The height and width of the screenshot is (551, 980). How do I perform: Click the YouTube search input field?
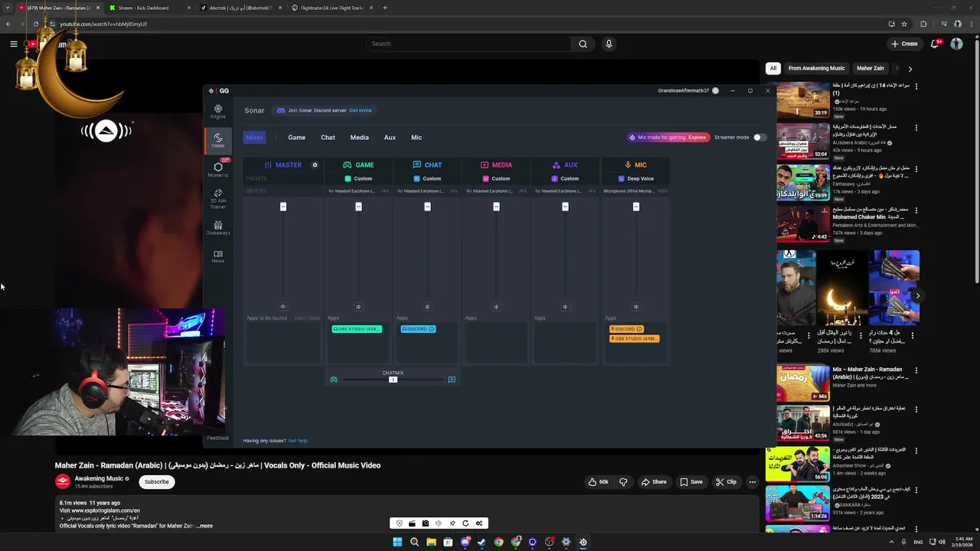[x=468, y=44]
